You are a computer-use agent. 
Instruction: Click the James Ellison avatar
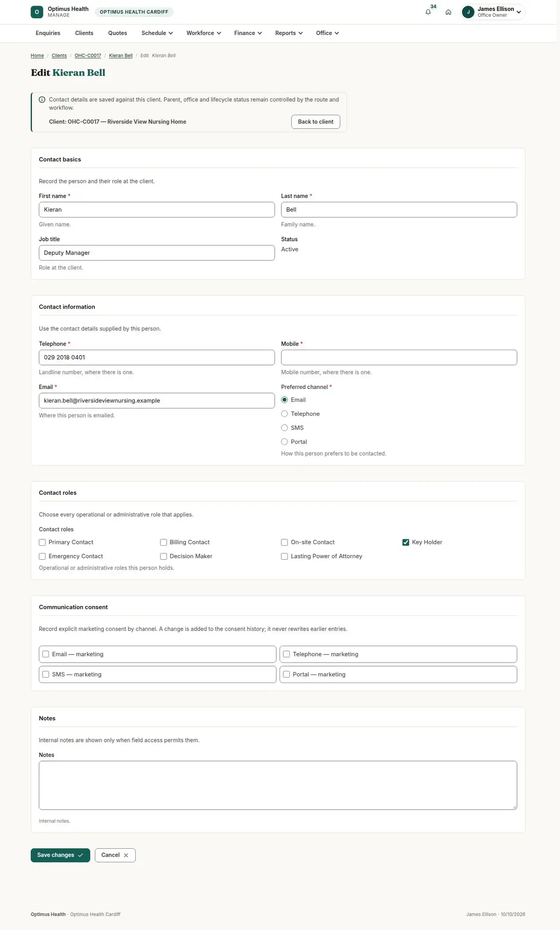468,12
